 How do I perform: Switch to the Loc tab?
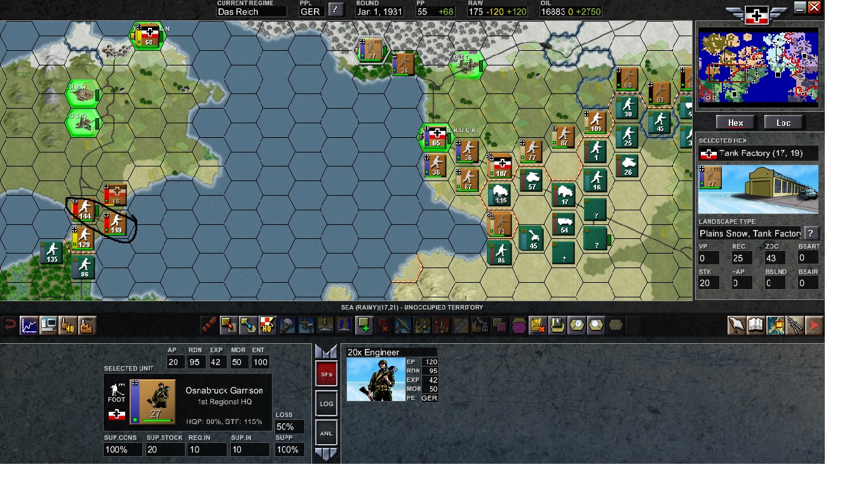[x=783, y=123]
